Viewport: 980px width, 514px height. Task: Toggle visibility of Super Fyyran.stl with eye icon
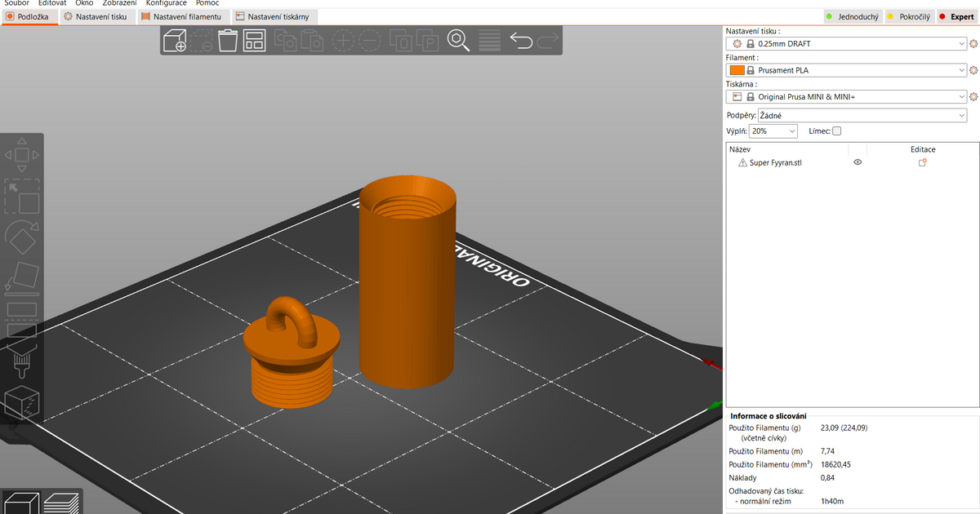pos(857,162)
